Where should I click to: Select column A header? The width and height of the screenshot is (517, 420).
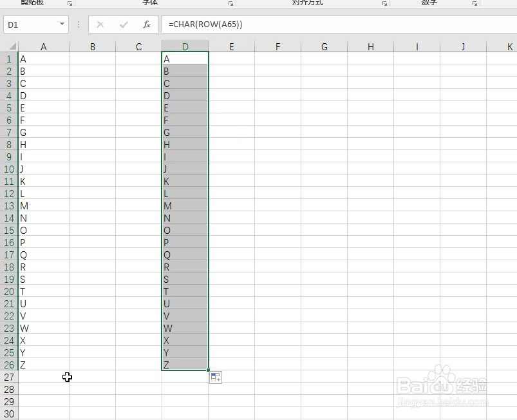coord(44,46)
